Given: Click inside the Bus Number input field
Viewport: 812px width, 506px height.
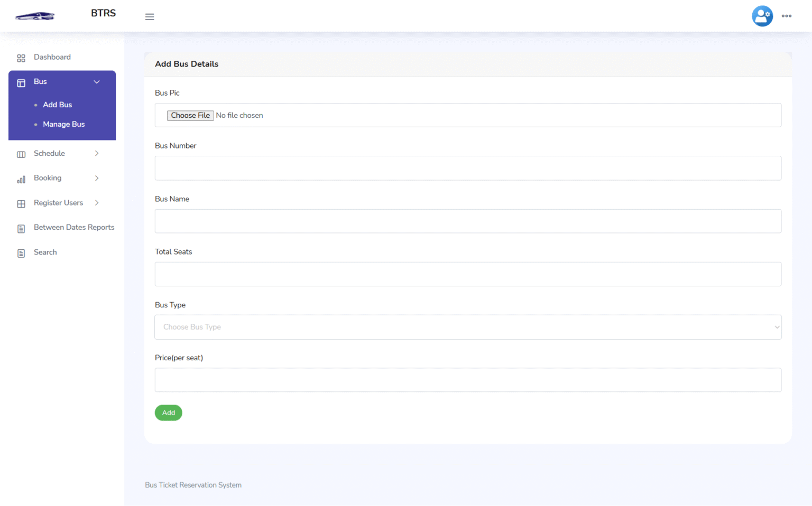Looking at the screenshot, I should 467,168.
